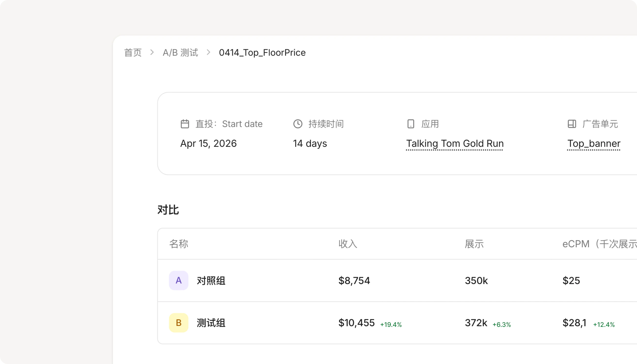The image size is (637, 364).
Task: Click the eCPM column header
Action: pyautogui.click(x=600, y=244)
